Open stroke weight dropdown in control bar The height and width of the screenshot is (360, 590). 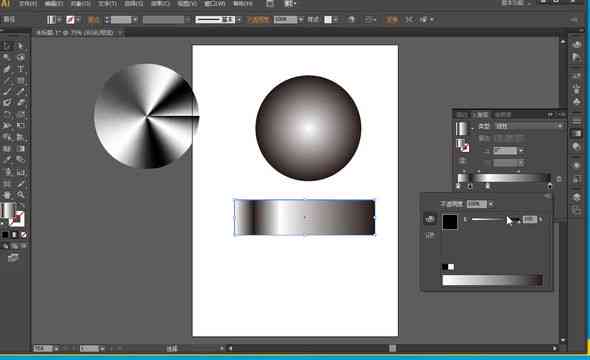coord(135,20)
